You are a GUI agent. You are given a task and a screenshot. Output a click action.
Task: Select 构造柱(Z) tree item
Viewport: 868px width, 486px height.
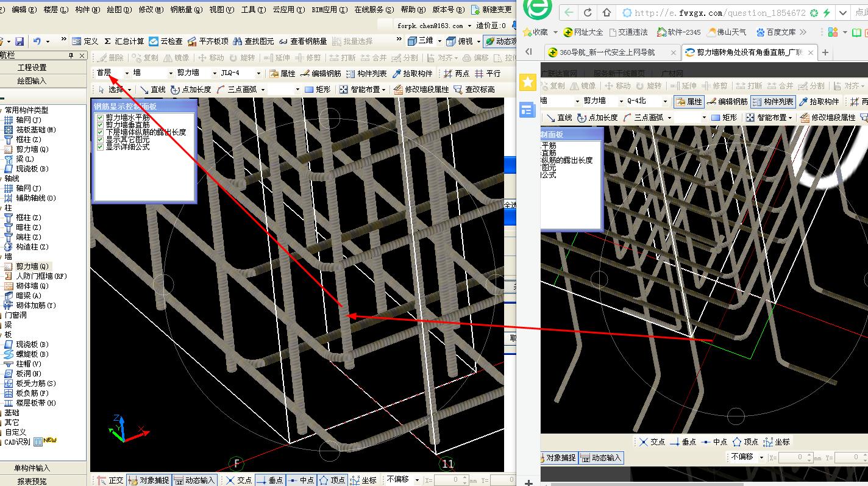pos(27,247)
